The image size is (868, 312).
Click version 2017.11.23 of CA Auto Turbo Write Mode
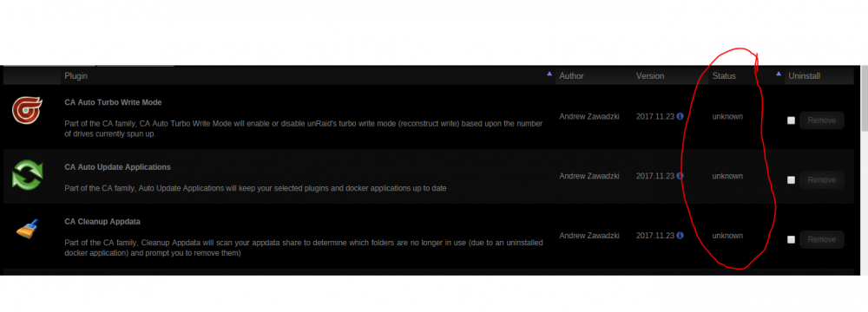click(x=654, y=117)
